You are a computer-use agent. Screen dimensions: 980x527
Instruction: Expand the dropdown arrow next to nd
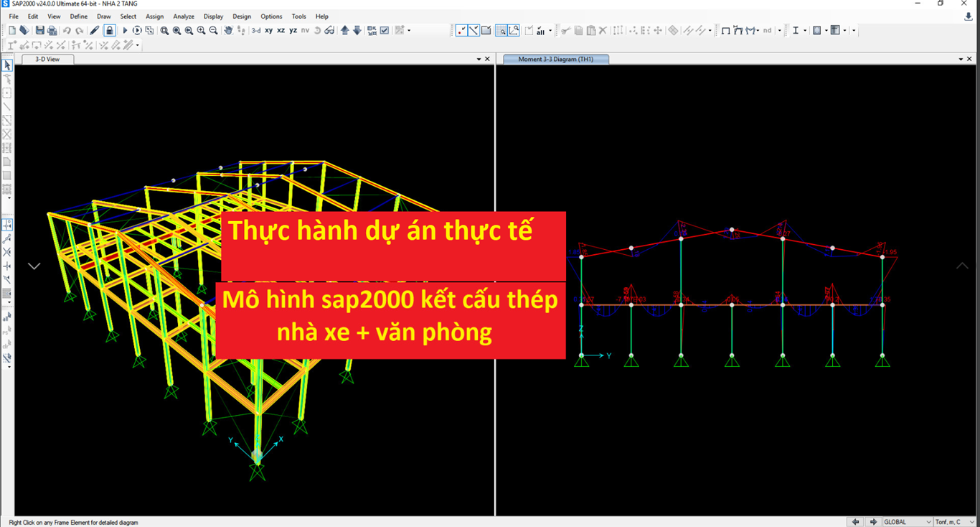779,30
